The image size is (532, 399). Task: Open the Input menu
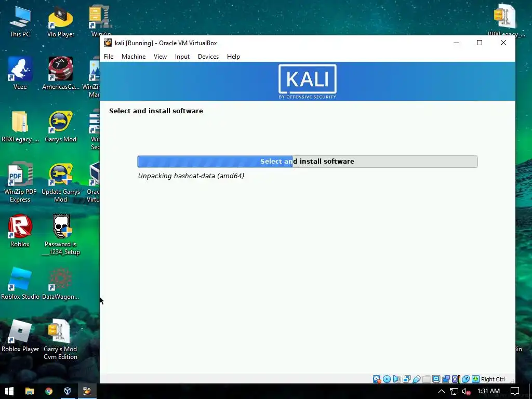point(182,57)
